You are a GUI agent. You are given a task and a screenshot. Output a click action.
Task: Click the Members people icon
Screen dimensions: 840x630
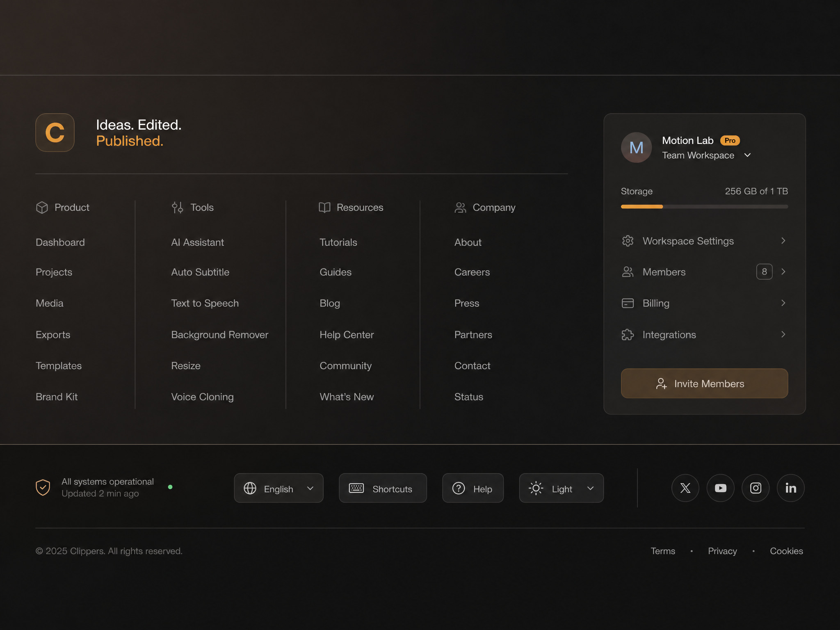[x=628, y=272]
